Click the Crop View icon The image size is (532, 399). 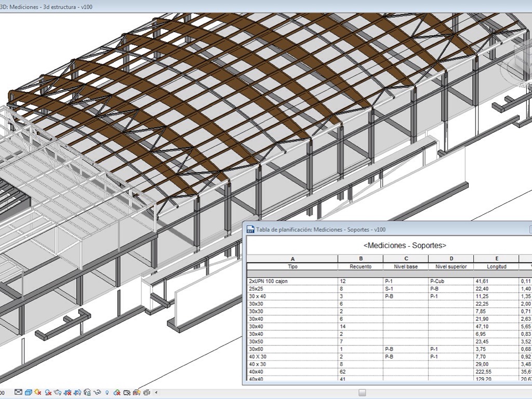pyautogui.click(x=68, y=392)
